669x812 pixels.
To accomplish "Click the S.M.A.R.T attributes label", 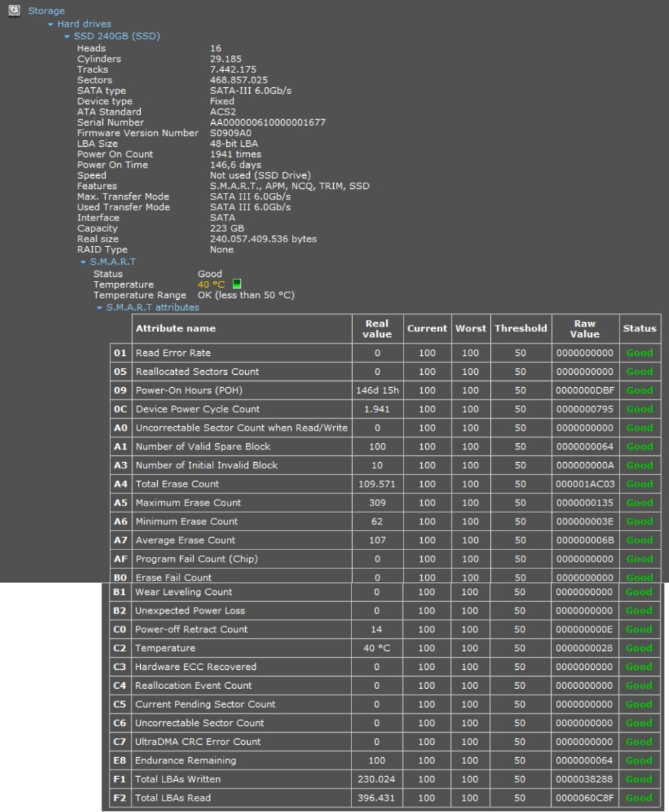I will (153, 307).
